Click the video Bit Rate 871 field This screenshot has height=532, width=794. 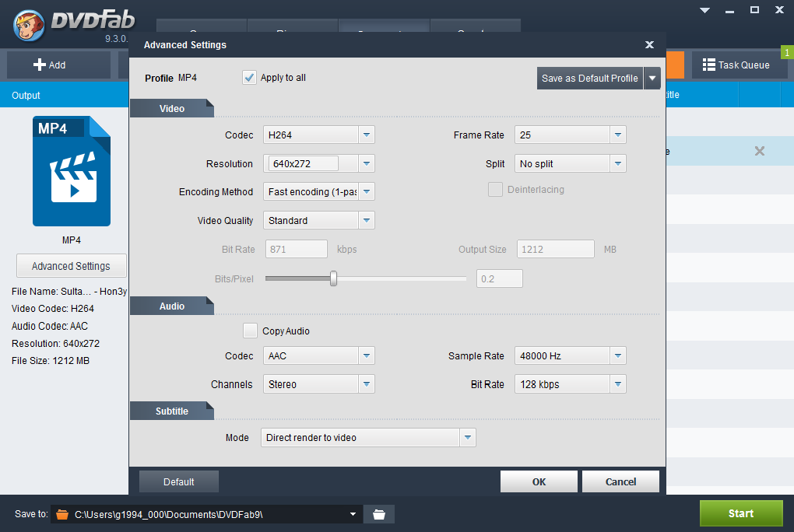(x=297, y=249)
